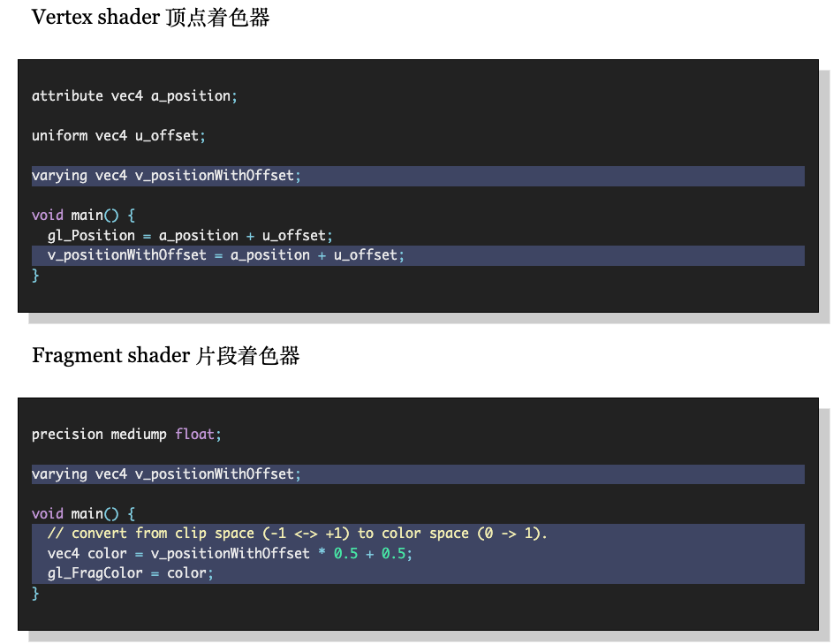Click highlighted "v_positionWithOffset = a_position + u_offset;" line

(x=226, y=255)
